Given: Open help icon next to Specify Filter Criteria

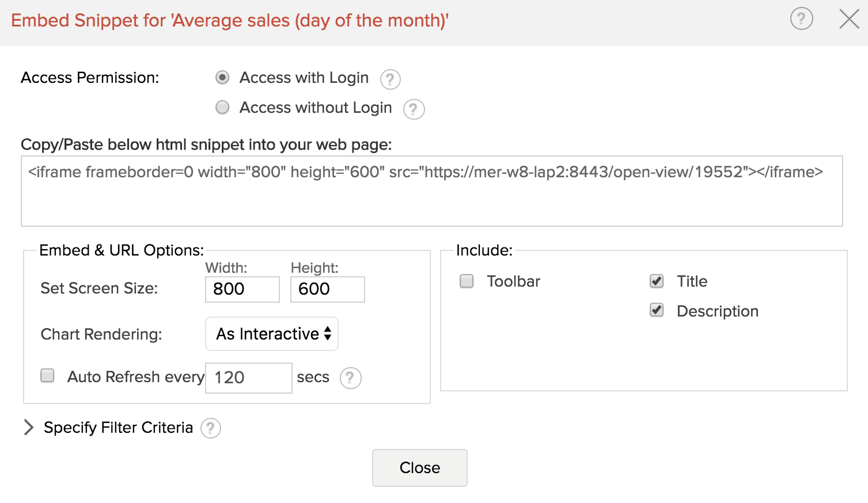Looking at the screenshot, I should (211, 428).
